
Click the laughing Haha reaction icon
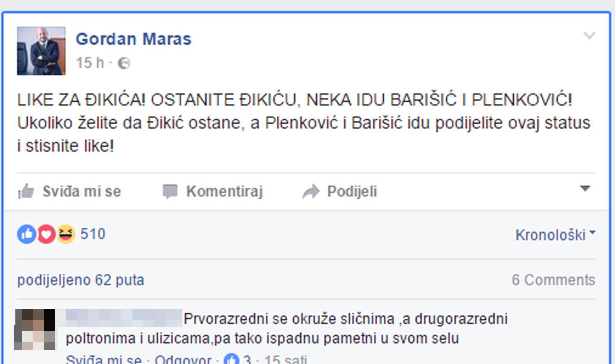point(66,234)
